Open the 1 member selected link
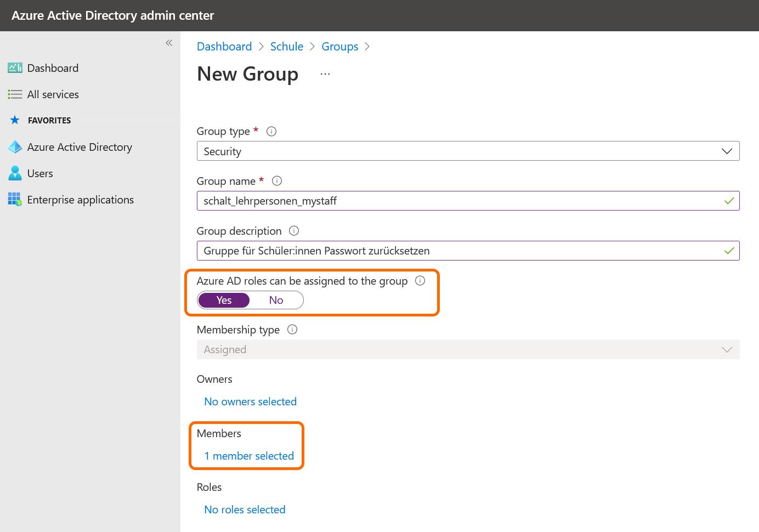Viewport: 759px width, 532px height. (249, 456)
